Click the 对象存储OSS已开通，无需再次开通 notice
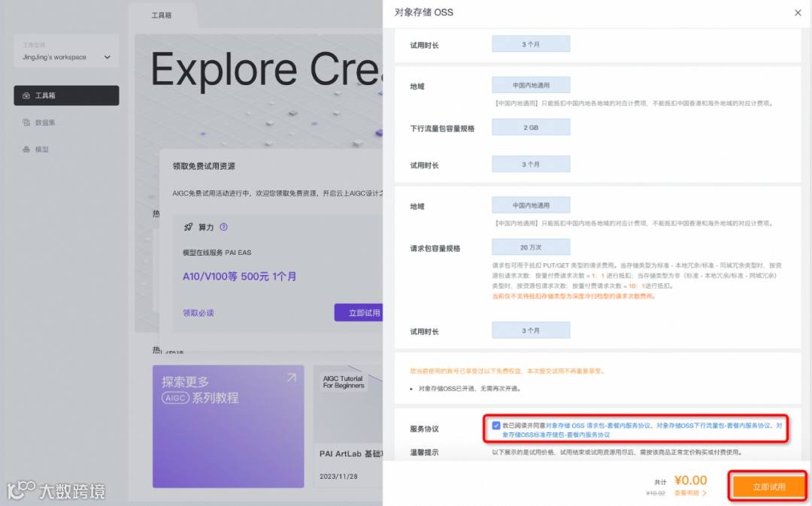The height and width of the screenshot is (506, 812). coord(470,389)
